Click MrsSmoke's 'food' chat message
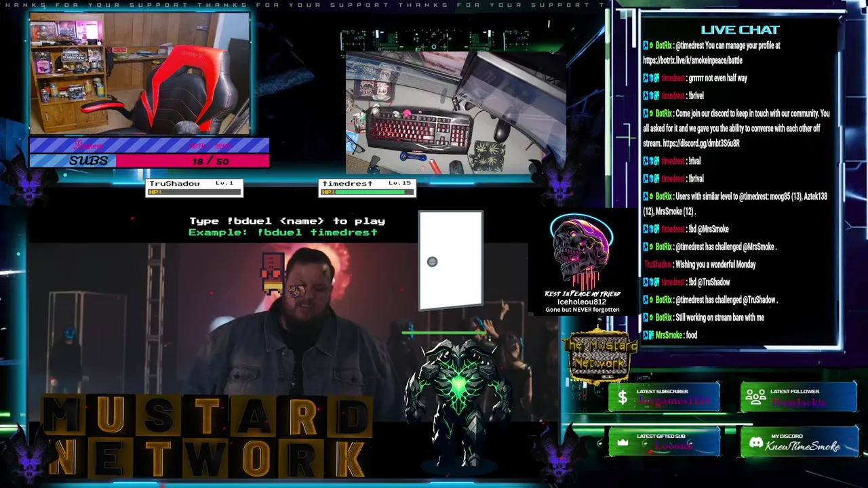Image resolution: width=868 pixels, height=488 pixels. click(x=691, y=335)
